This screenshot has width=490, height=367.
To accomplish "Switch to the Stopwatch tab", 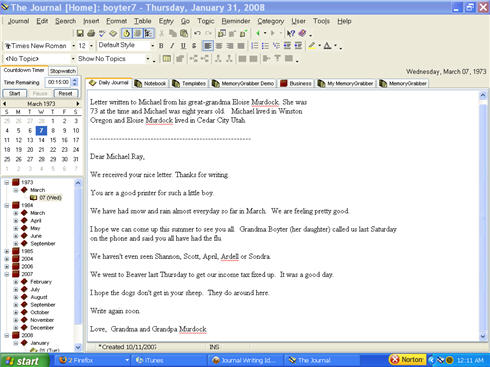I will [x=63, y=71].
